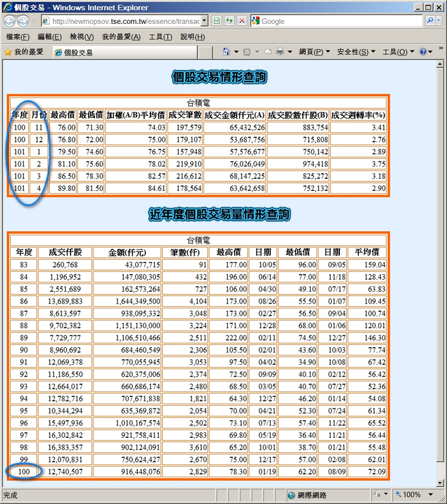This screenshot has width=447, height=504.
Task: Click the 金額(仟元) yearly column header
Action: pyautogui.click(x=127, y=253)
